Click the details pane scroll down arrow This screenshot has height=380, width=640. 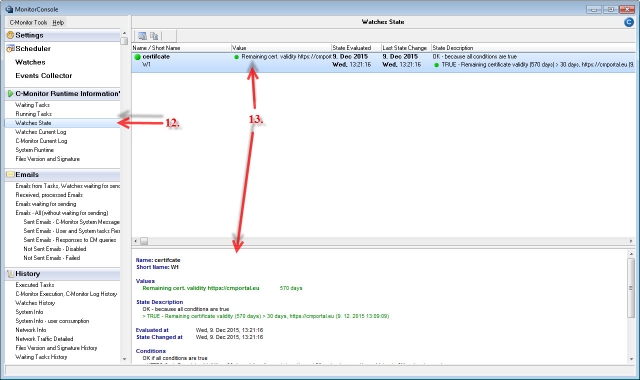point(631,359)
